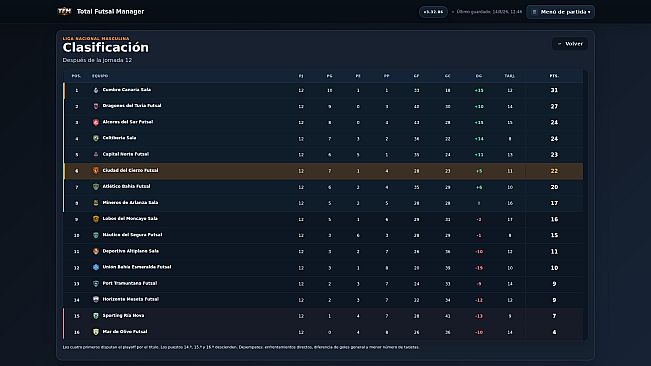Viewport: 651px width, 366px height.
Task: Open the Alcores del Sur Futsal team name
Action: pyautogui.click(x=128, y=122)
